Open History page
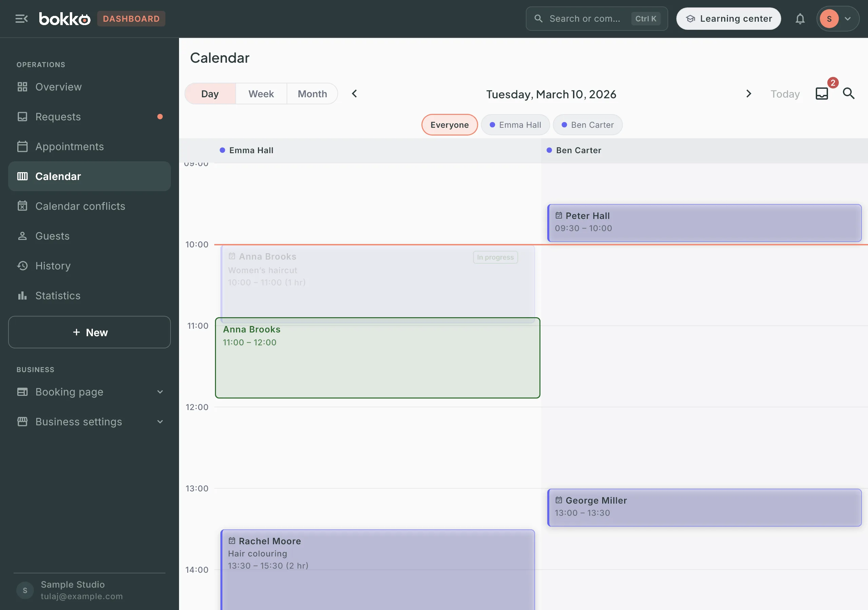Image resolution: width=868 pixels, height=610 pixels. click(x=89, y=266)
